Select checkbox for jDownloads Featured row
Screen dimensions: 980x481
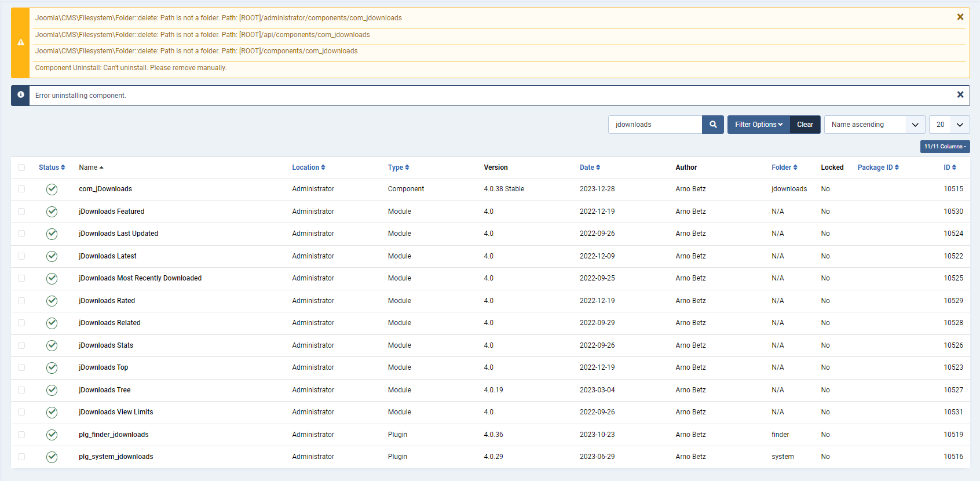pos(21,212)
